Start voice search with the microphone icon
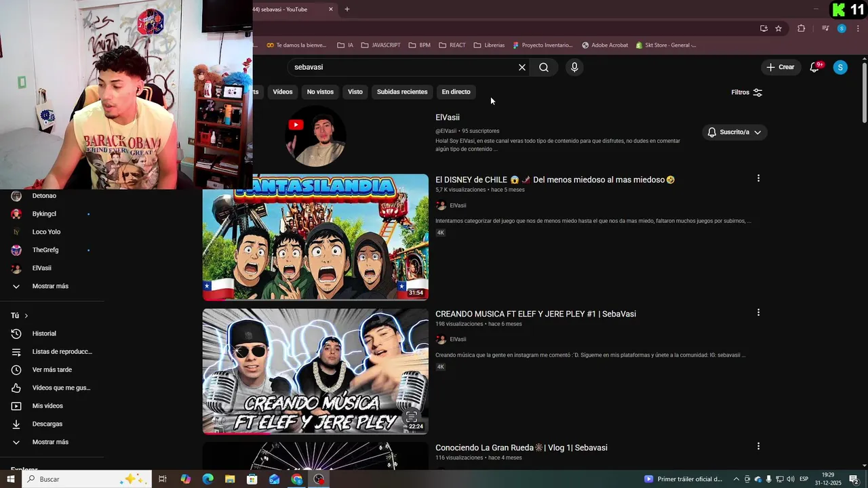868x488 pixels. coord(574,67)
